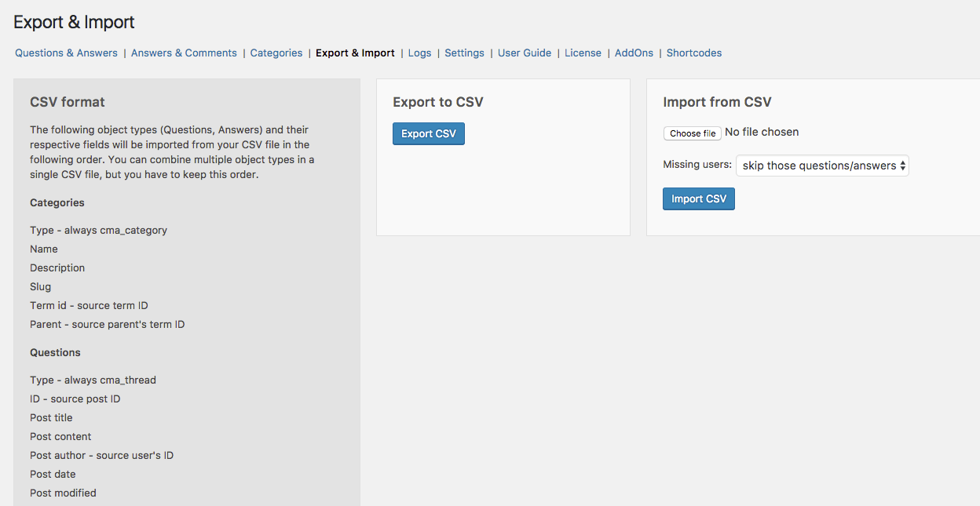Click the 'Import from CSV' heading
The image size is (980, 506).
click(717, 102)
